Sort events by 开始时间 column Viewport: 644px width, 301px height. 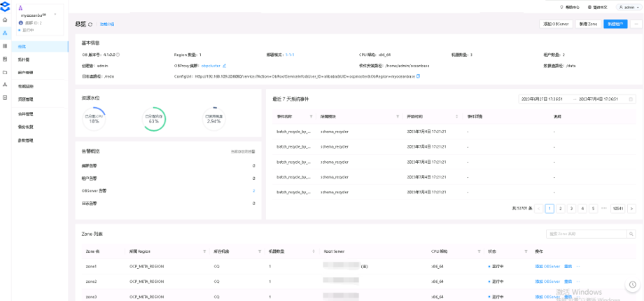457,117
